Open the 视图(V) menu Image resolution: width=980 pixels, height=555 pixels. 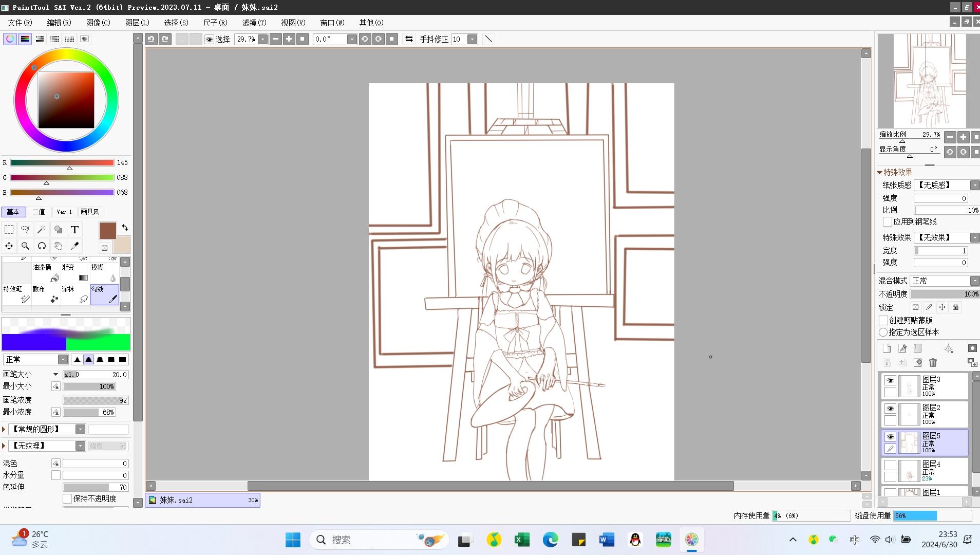pyautogui.click(x=293, y=23)
